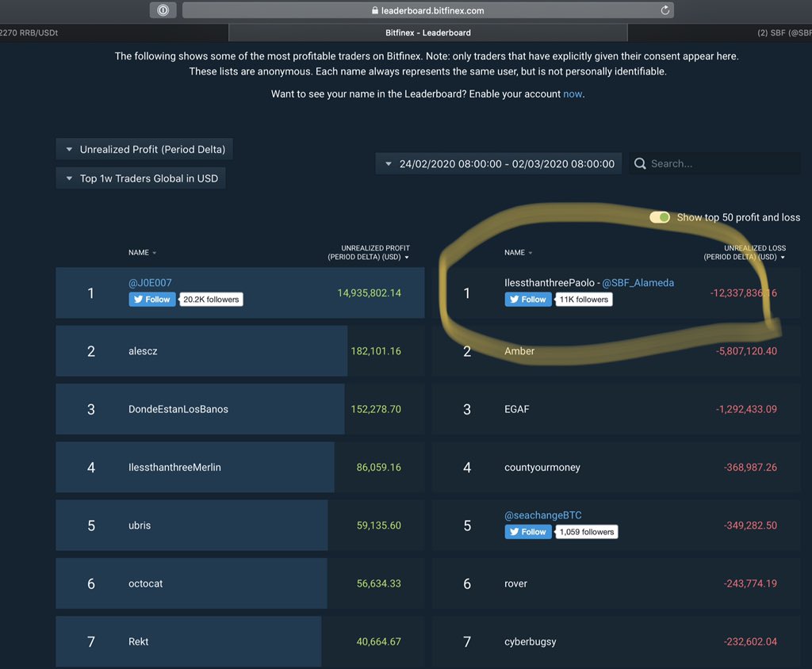Select trader EGAF in loss list
This screenshot has width=812, height=669.
click(517, 409)
